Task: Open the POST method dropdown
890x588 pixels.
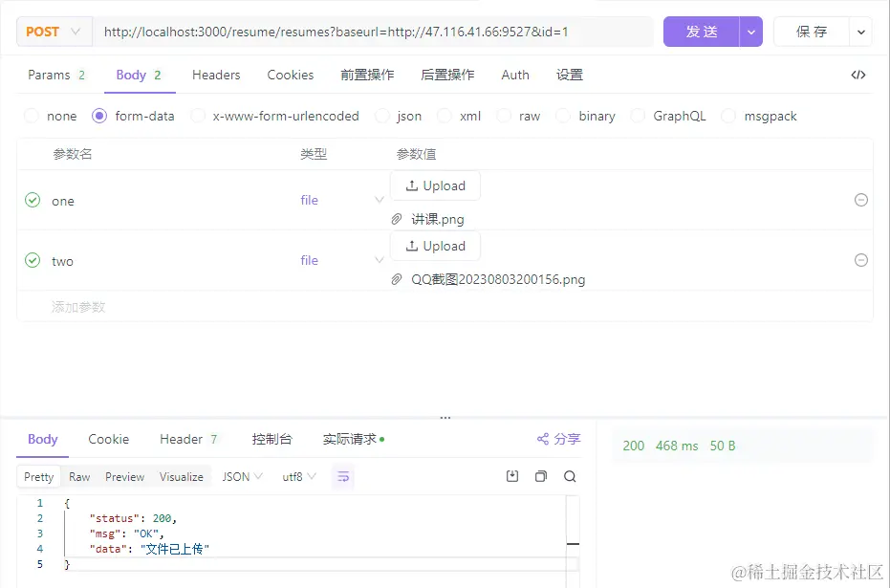Action: coord(54,32)
